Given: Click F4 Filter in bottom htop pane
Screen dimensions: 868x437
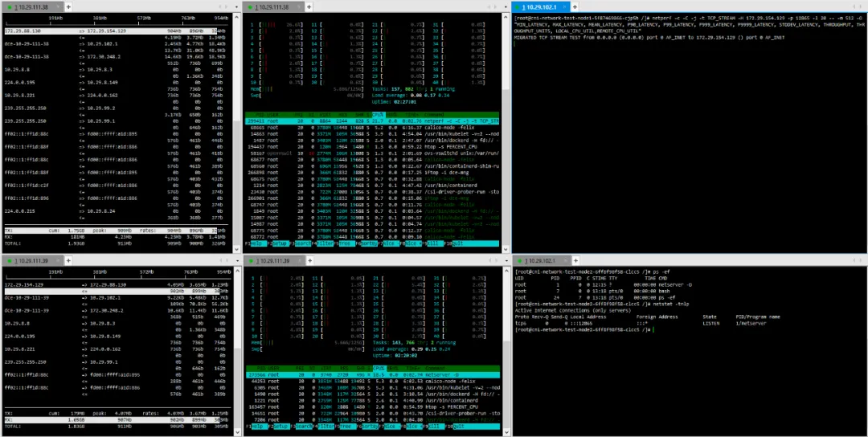Looking at the screenshot, I should point(324,427).
